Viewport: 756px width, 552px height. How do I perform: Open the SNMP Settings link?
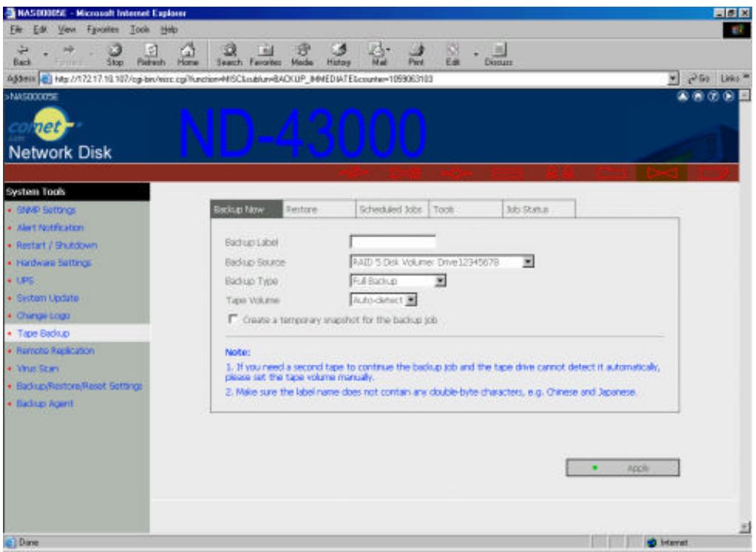47,210
